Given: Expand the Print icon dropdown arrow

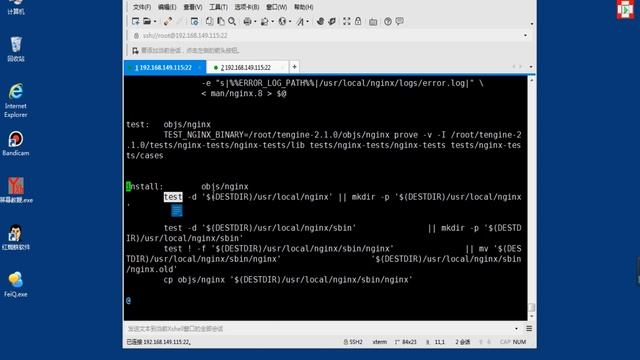Looking at the screenshot, I should tap(255, 22).
